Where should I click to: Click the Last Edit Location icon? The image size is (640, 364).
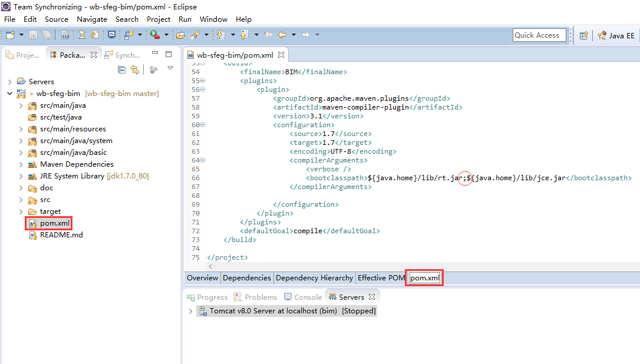pyautogui.click(x=268, y=35)
